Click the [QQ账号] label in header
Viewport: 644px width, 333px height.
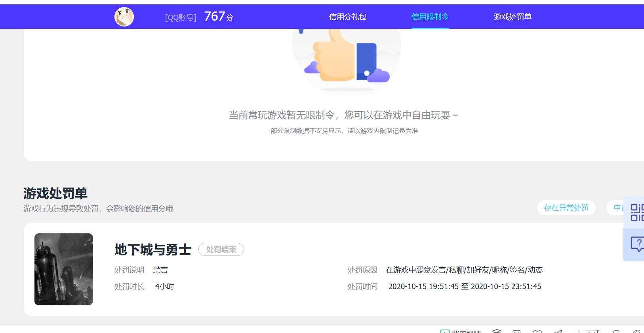point(181,17)
